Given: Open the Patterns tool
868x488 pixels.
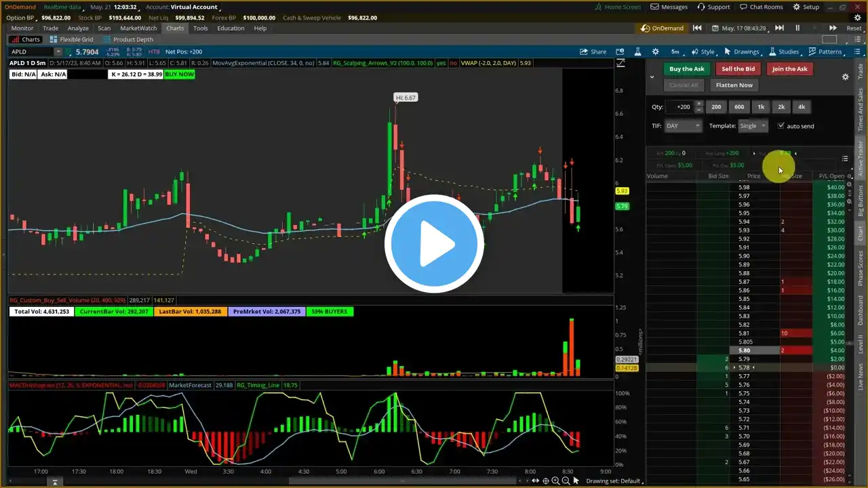Looking at the screenshot, I should tap(825, 52).
